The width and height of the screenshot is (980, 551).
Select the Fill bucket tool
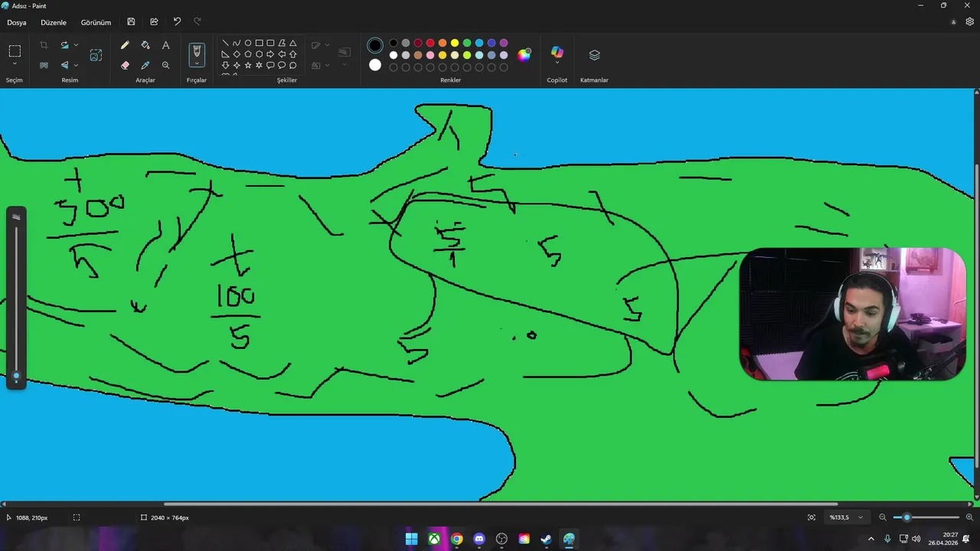(x=145, y=45)
